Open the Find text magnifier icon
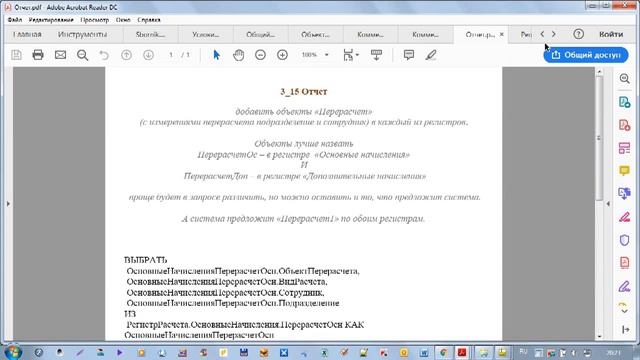 82,55
